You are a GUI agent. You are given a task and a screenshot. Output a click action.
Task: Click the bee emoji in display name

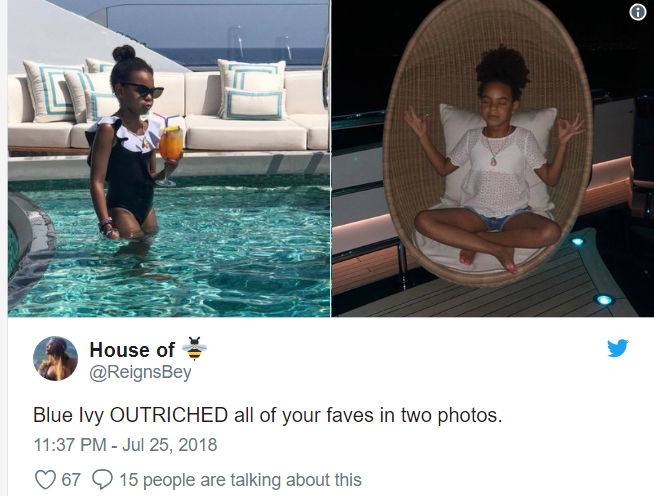(x=194, y=348)
